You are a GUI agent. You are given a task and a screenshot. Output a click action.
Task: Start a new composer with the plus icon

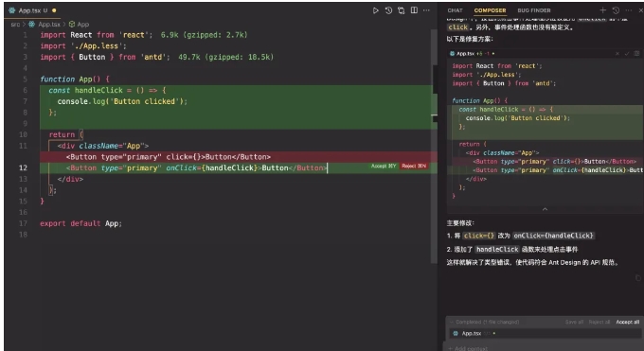(602, 10)
